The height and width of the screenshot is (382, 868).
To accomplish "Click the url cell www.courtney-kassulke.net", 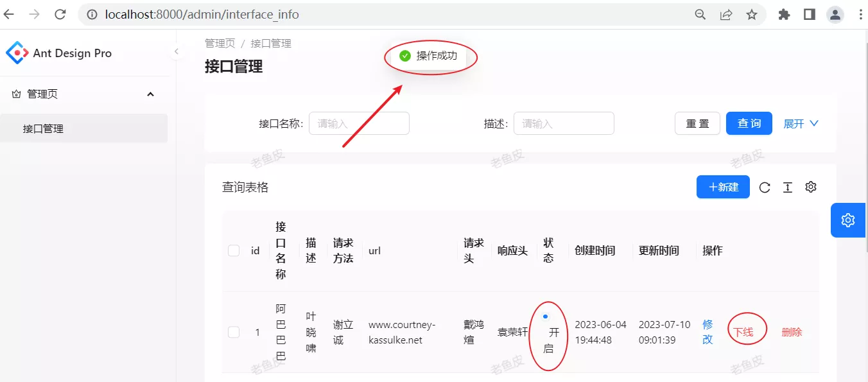I will coord(402,332).
